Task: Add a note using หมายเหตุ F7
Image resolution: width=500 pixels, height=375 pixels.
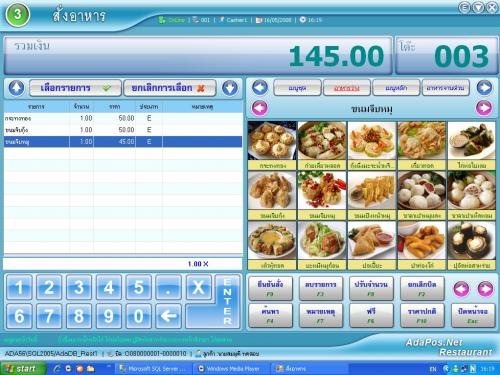Action: pos(321,315)
